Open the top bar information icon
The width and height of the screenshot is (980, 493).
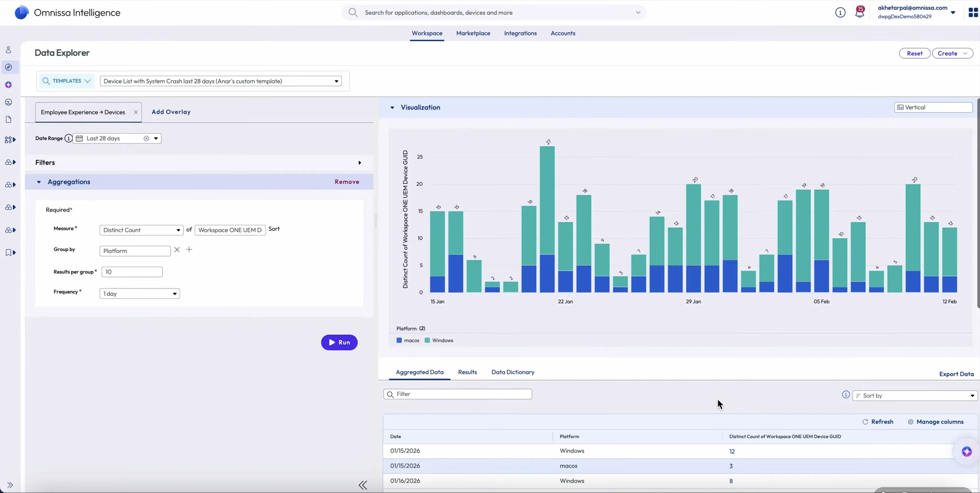(x=840, y=13)
